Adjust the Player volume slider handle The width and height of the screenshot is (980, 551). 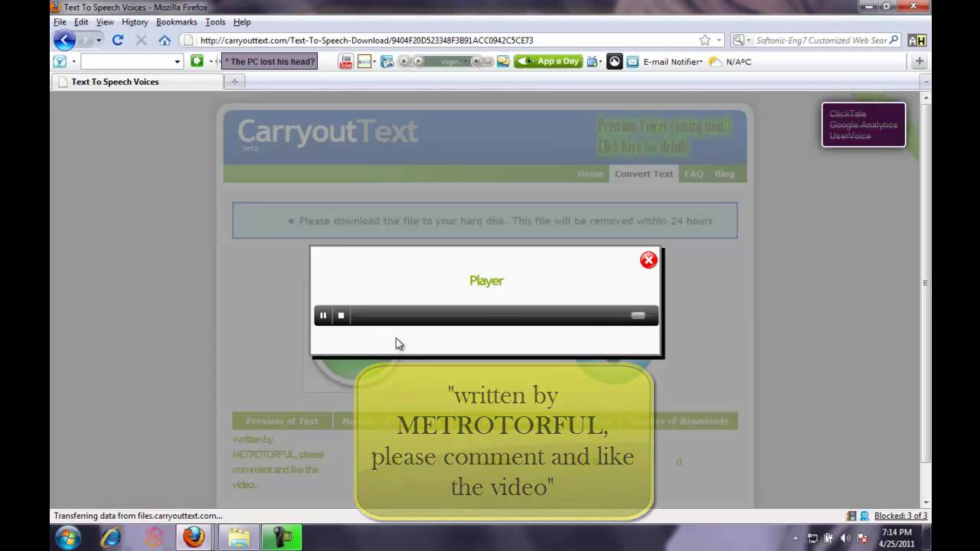click(638, 315)
